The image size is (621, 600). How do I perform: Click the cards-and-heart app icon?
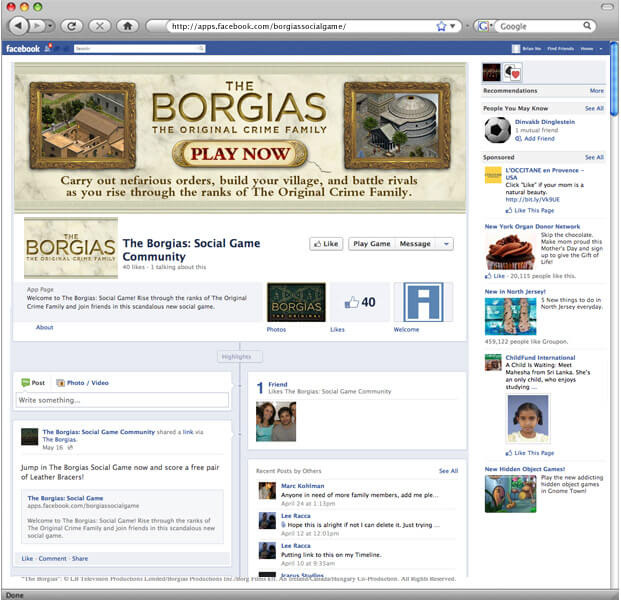[512, 72]
